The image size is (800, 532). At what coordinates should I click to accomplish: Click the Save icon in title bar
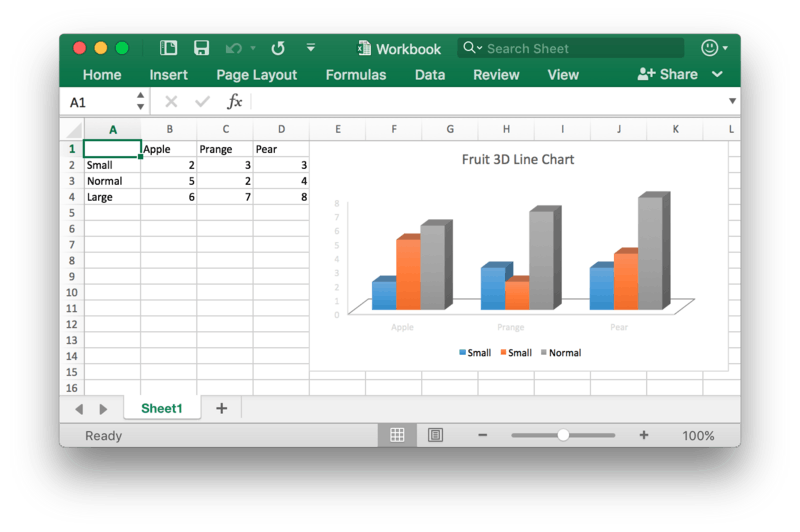(202, 48)
